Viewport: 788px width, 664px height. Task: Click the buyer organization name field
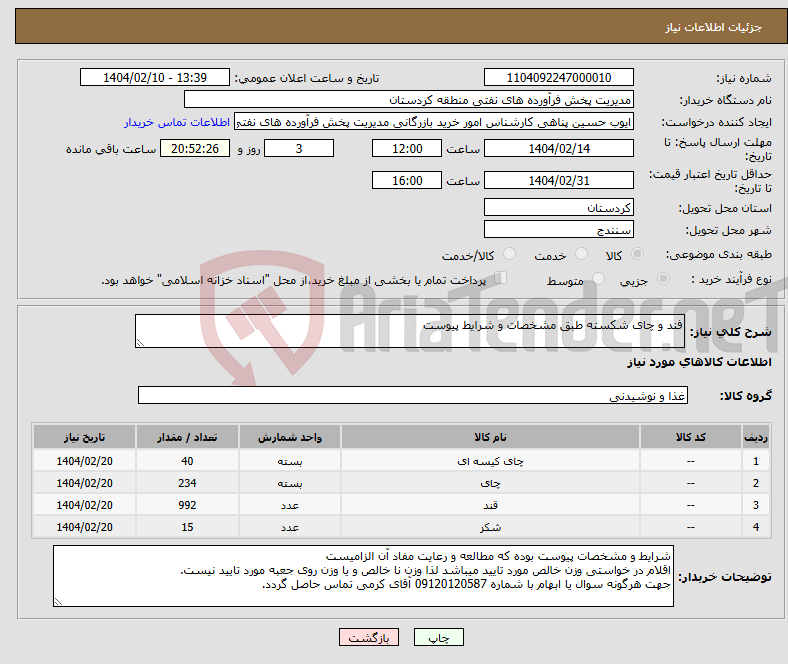[409, 100]
